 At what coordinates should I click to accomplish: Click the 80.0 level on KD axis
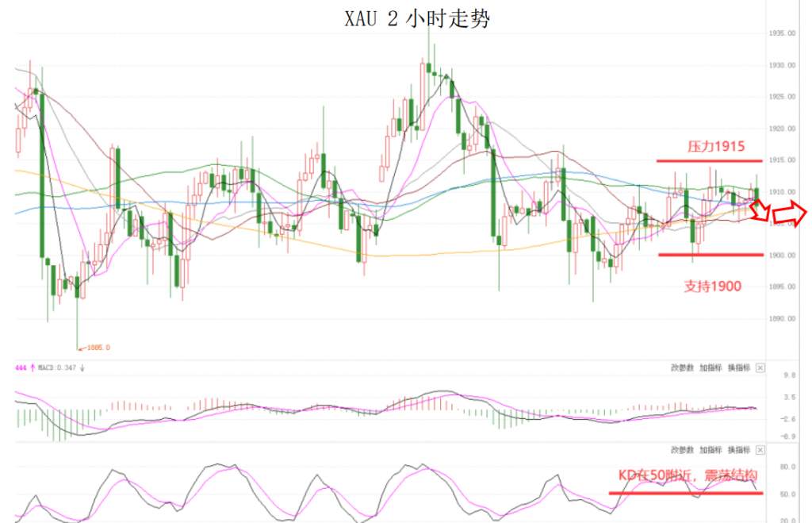click(x=787, y=467)
